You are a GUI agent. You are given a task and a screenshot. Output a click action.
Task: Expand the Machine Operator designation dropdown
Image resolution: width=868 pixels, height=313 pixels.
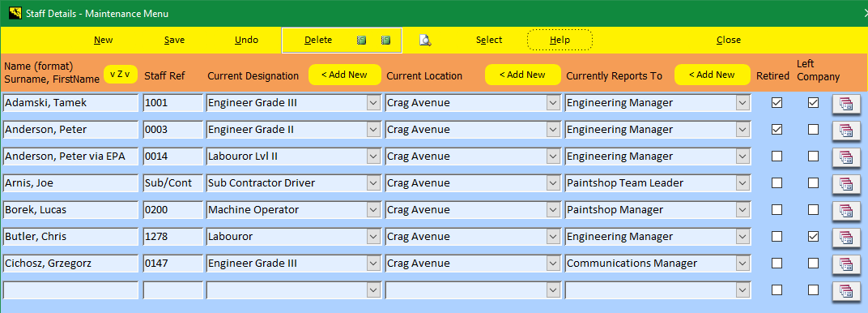[374, 209]
